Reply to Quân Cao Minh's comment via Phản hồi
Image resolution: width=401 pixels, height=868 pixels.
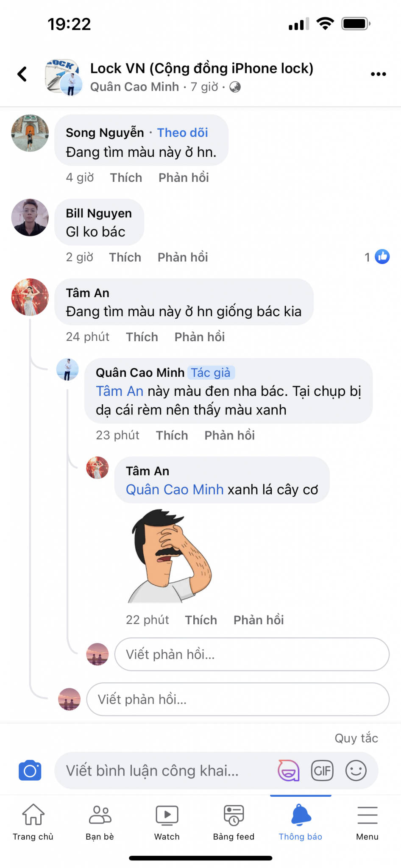click(x=229, y=435)
